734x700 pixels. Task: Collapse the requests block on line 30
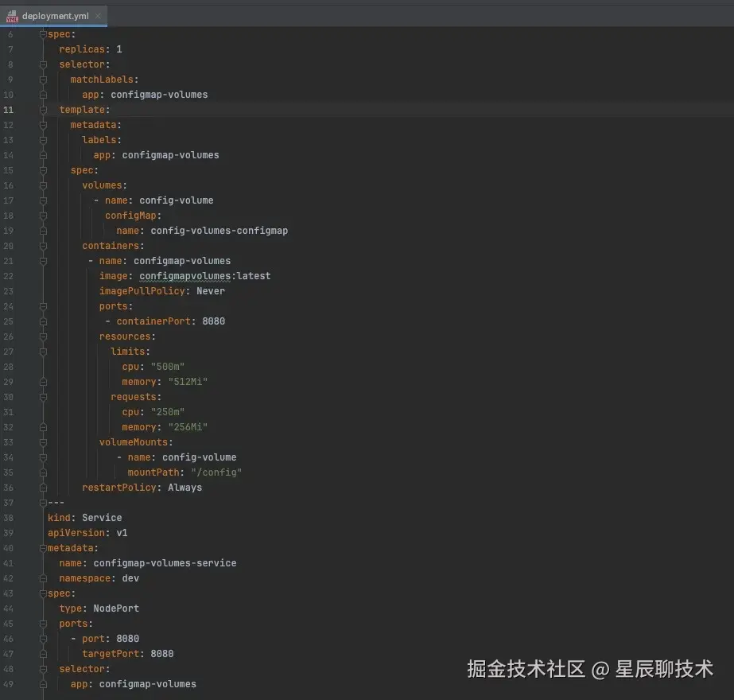pos(43,397)
